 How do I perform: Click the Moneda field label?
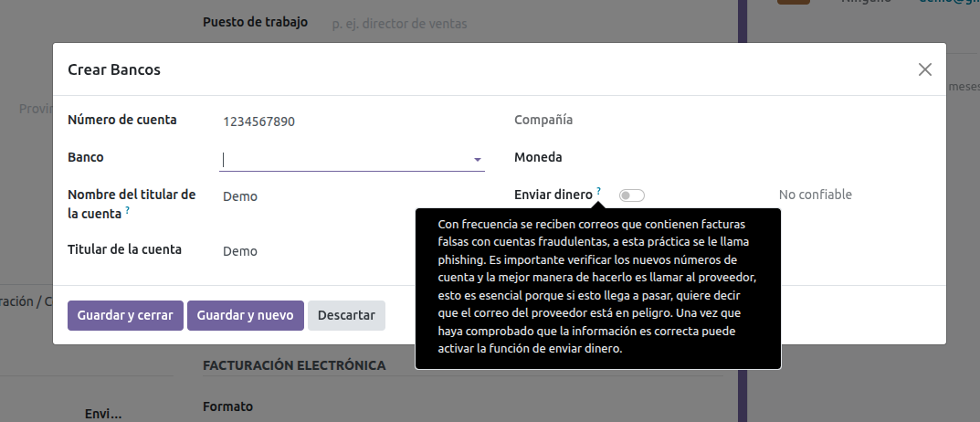[538, 157]
